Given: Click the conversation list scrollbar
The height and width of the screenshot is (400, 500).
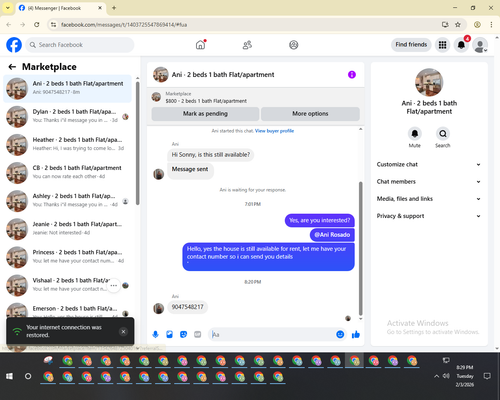Looking at the screenshot, I should [137, 143].
